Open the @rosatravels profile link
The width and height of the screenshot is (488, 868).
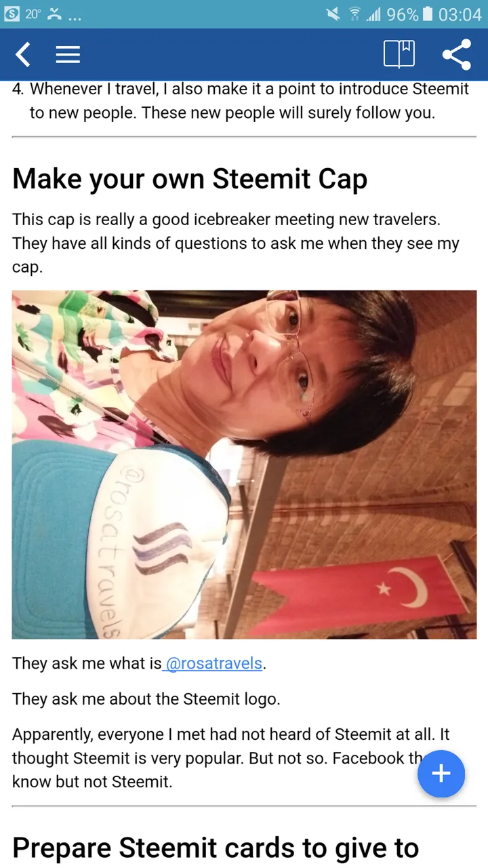click(x=214, y=663)
